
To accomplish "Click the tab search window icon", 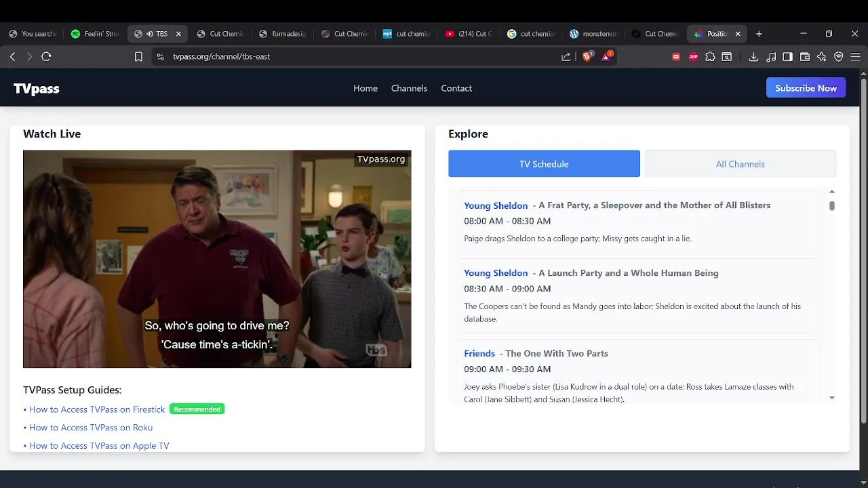I will coord(727,57).
